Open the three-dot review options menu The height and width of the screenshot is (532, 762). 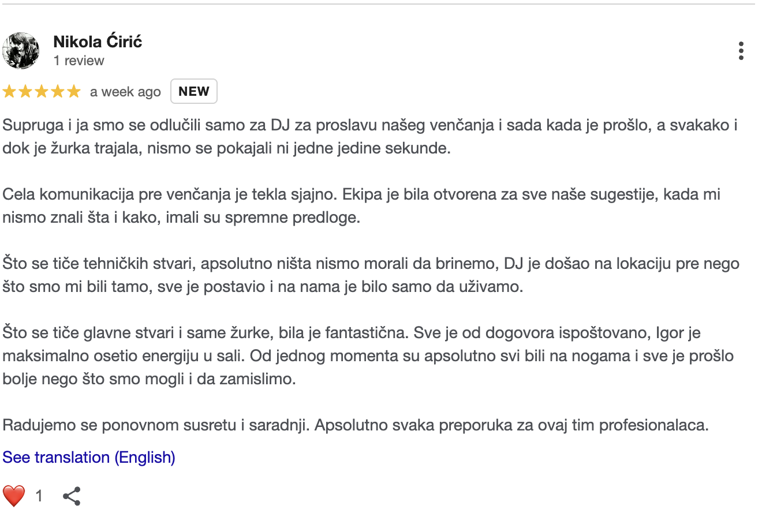[x=741, y=51]
